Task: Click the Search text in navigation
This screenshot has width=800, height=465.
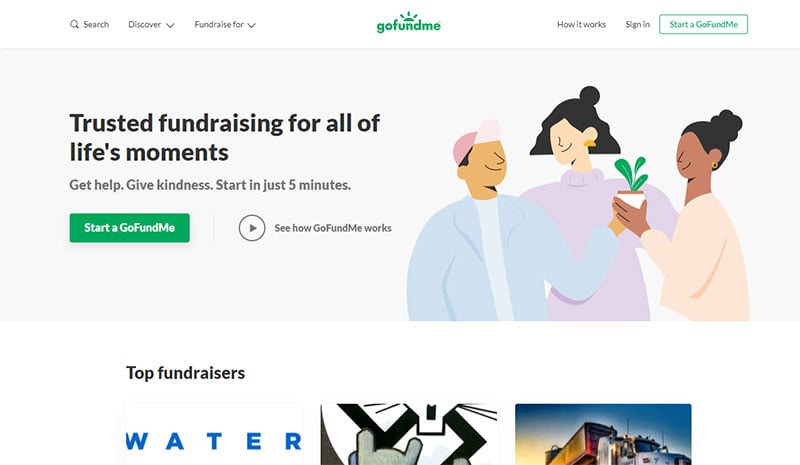Action: pos(96,25)
